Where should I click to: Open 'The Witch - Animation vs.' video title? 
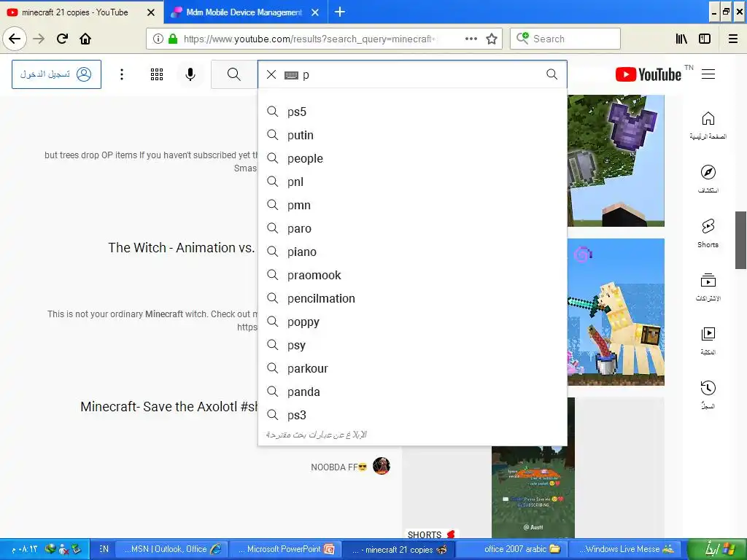click(182, 248)
